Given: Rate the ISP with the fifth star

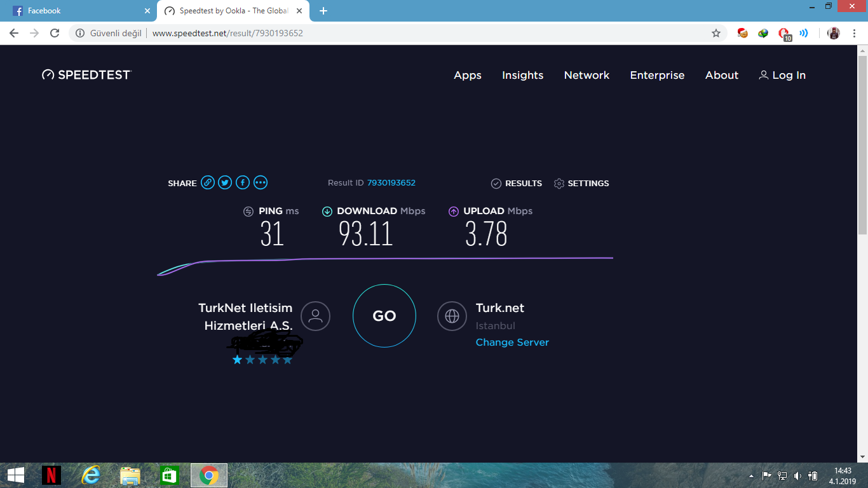Looking at the screenshot, I should 287,360.
